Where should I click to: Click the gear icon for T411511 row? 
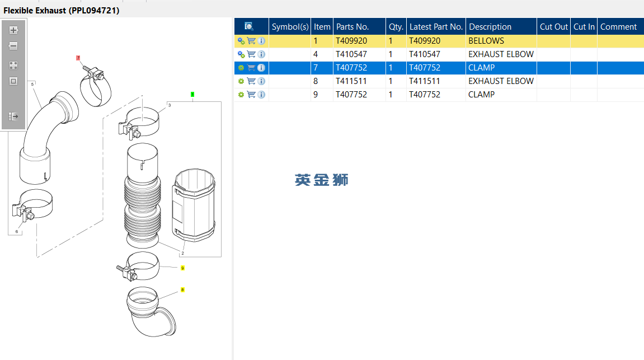pyautogui.click(x=241, y=81)
